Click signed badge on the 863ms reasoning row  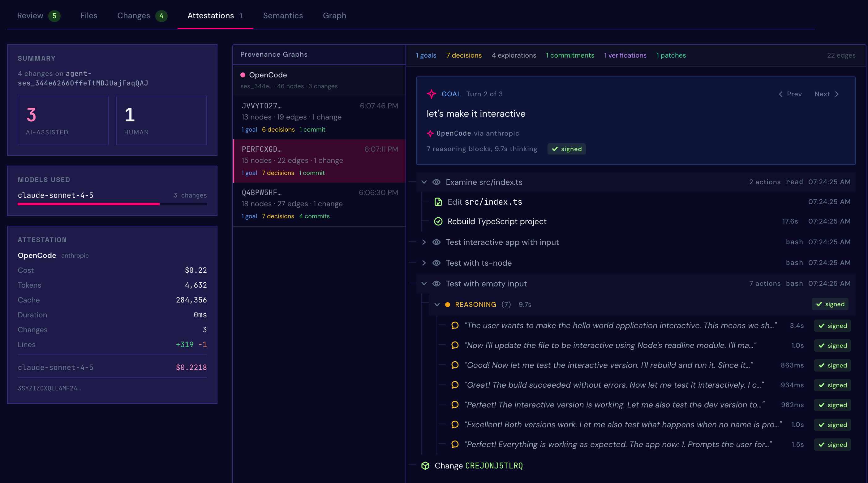pos(833,365)
